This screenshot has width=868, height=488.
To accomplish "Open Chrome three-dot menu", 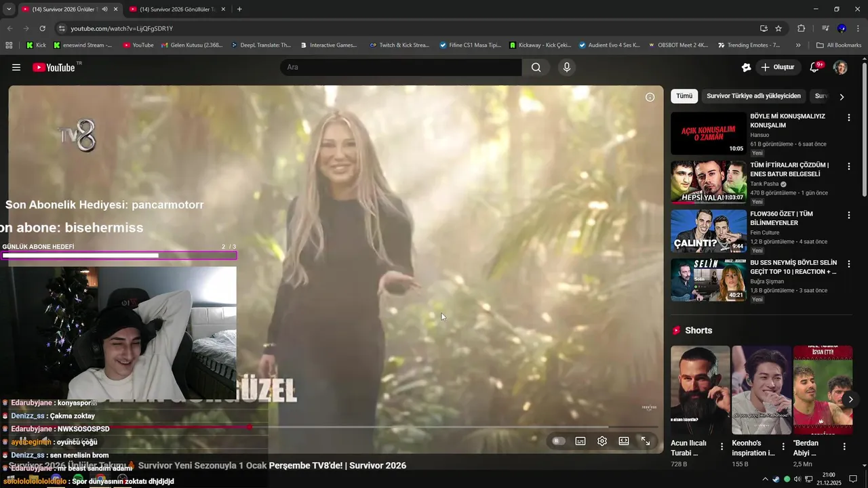I will pos(858,28).
